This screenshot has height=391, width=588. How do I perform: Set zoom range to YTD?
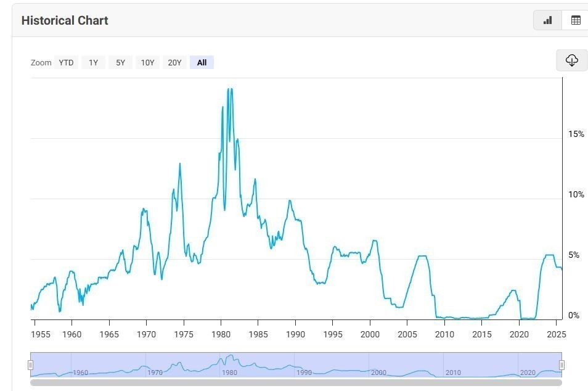click(66, 62)
